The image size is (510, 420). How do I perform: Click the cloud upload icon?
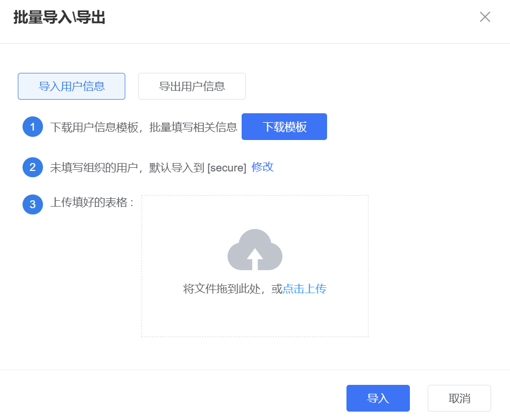(x=255, y=250)
